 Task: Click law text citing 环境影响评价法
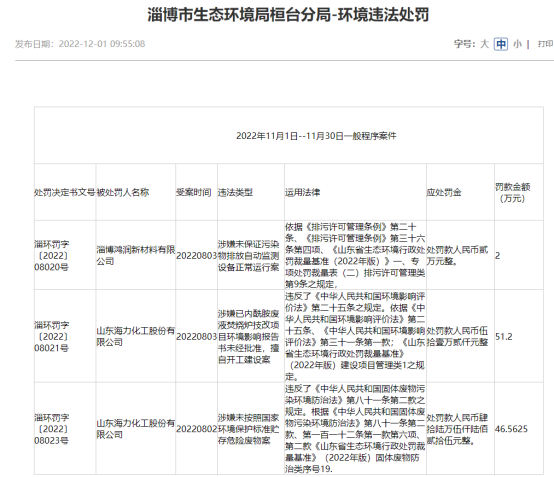pos(355,336)
